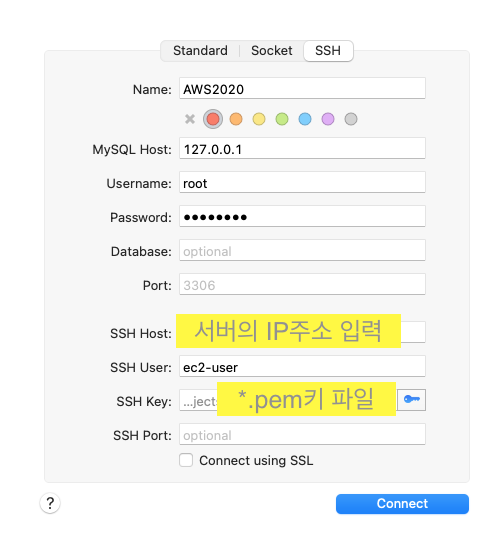Click the Name field containing AWS2020
The width and height of the screenshot is (502, 546).
(302, 89)
